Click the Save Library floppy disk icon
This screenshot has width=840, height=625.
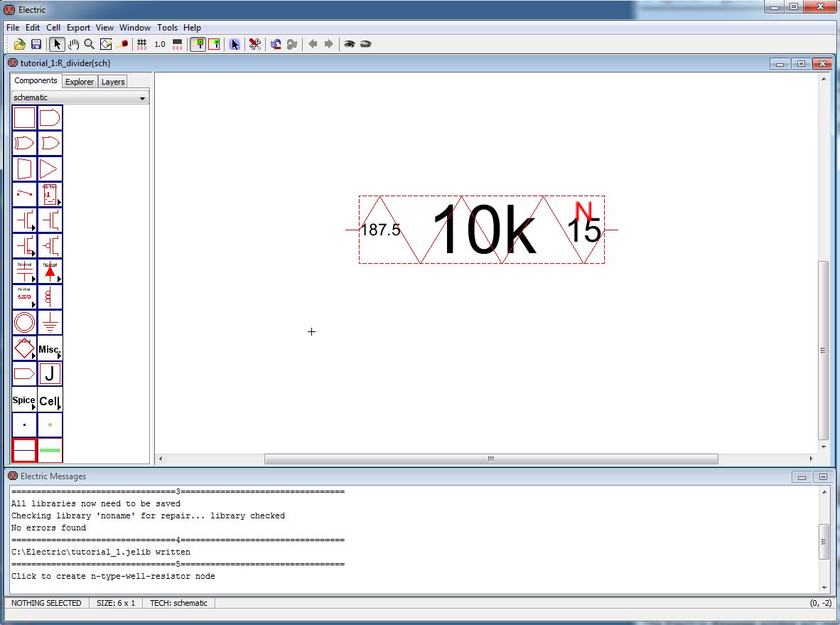point(36,44)
